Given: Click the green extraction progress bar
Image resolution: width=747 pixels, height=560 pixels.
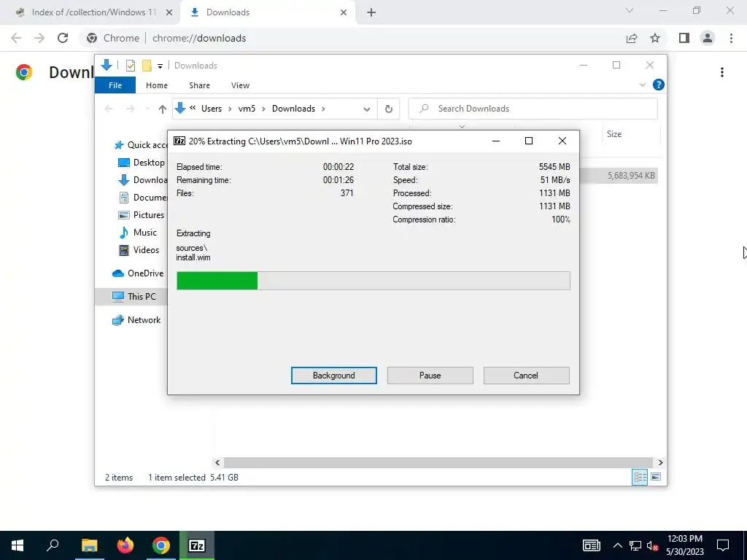Looking at the screenshot, I should tap(373, 281).
